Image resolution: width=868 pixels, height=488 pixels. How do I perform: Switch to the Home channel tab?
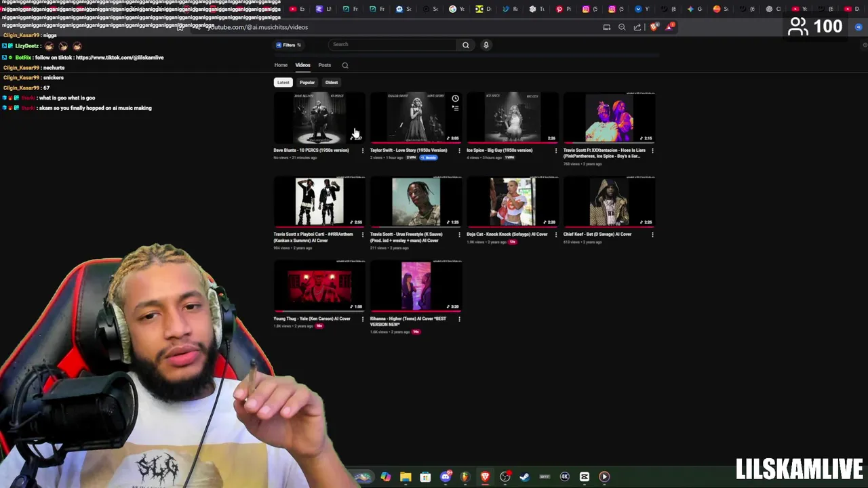[x=281, y=65]
